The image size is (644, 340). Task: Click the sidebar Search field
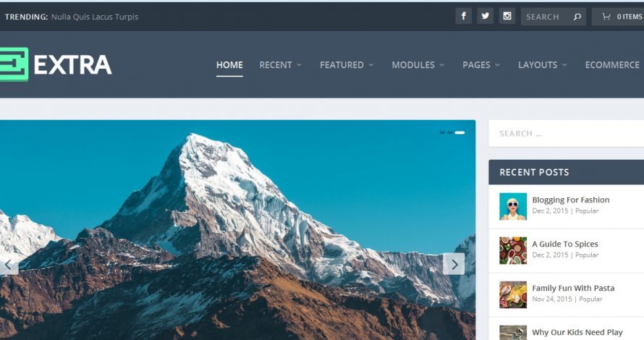(x=567, y=133)
